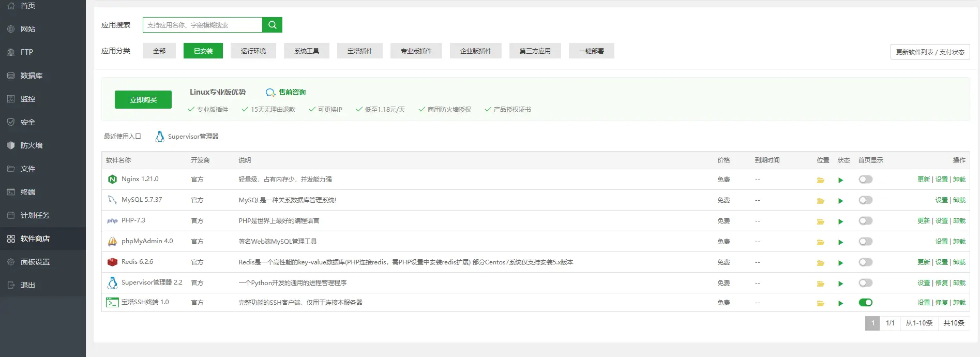
Task: Open folder location for PHP-7.3
Action: pyautogui.click(x=820, y=221)
